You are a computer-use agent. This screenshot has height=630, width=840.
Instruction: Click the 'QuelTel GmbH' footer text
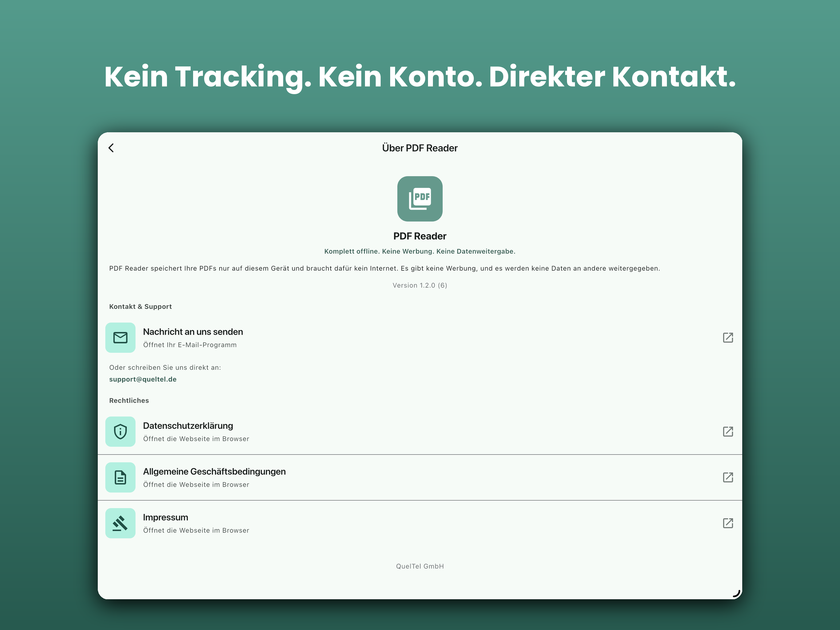420,566
